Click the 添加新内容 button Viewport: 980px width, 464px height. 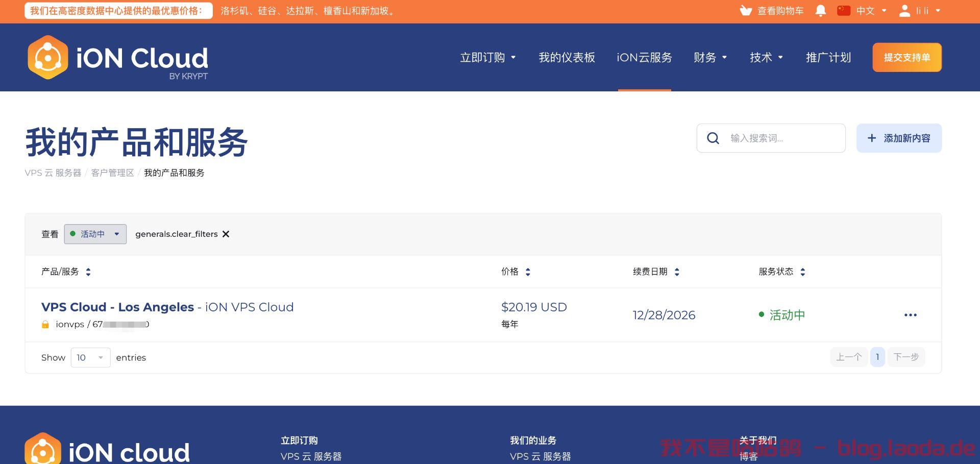[x=899, y=138]
